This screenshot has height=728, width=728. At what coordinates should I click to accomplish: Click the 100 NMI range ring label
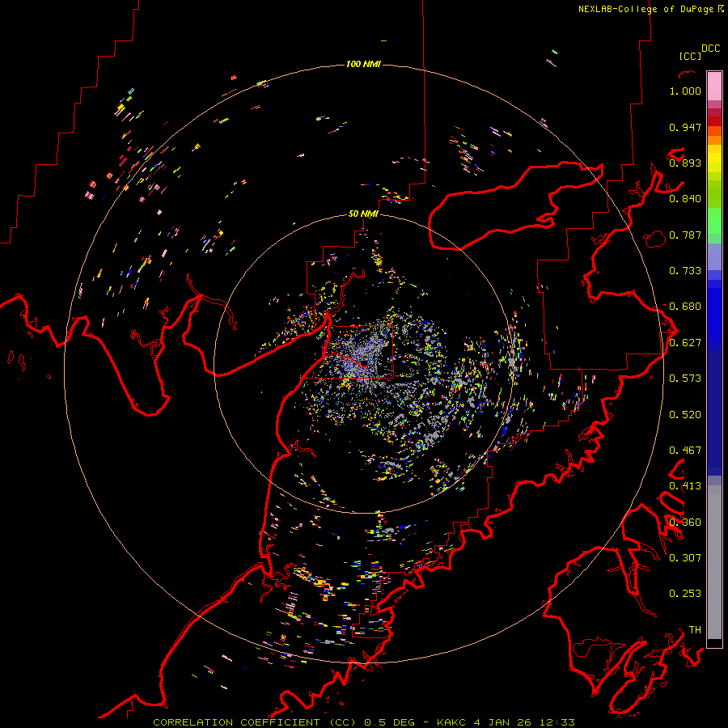tap(363, 64)
